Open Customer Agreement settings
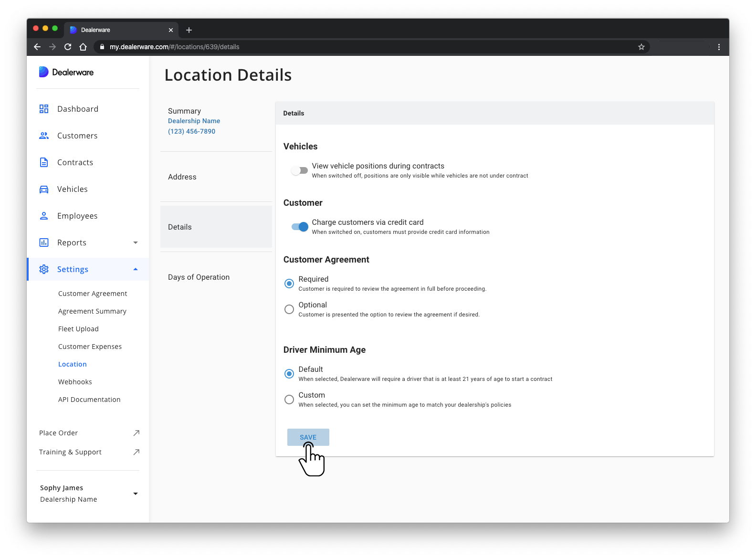The image size is (756, 558). tap(93, 294)
